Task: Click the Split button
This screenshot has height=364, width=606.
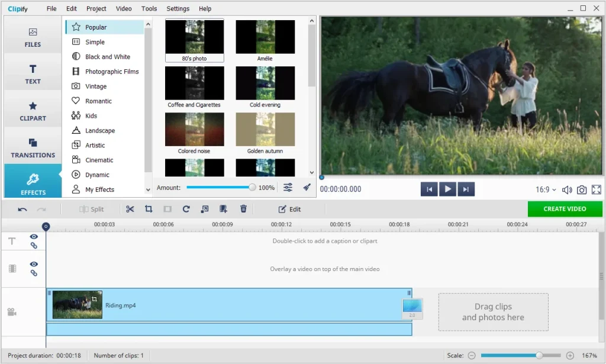Action: [x=92, y=209]
